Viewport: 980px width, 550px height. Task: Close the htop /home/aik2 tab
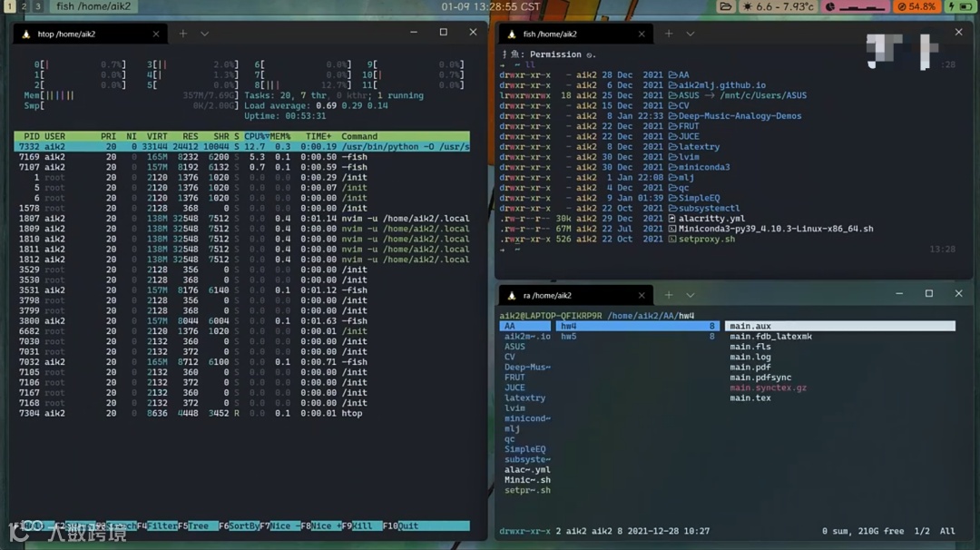pyautogui.click(x=156, y=34)
